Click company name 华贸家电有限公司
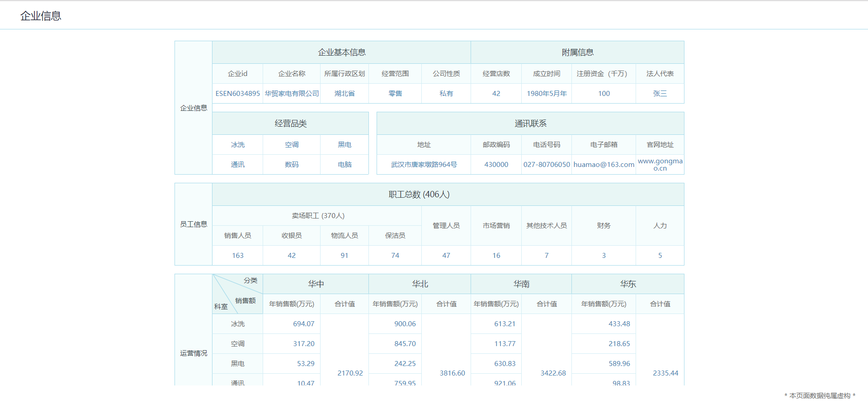This screenshot has width=868, height=409. coord(292,94)
